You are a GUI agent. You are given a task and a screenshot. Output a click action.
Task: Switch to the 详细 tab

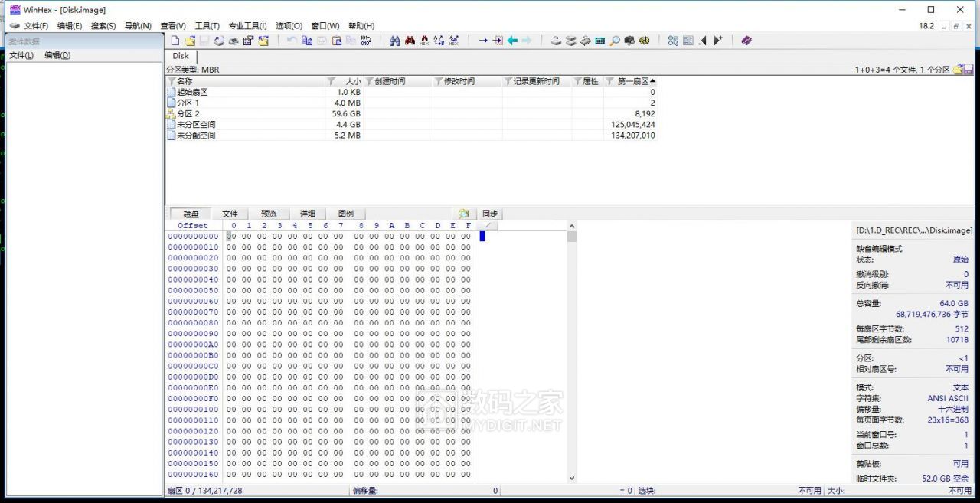pos(308,214)
